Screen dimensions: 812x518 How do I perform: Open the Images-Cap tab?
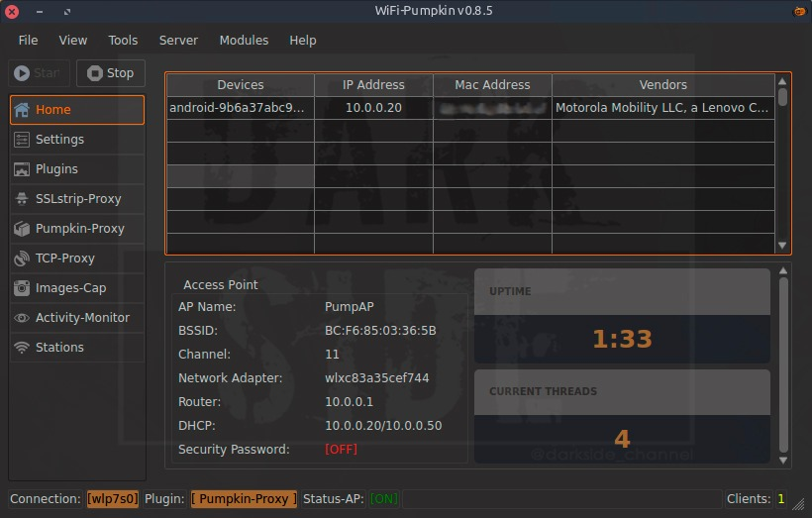point(70,288)
